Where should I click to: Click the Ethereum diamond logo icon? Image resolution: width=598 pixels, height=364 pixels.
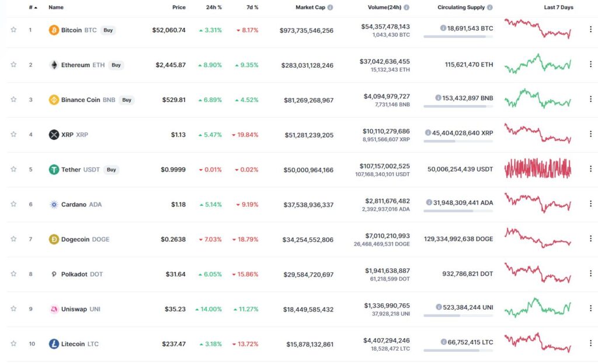coord(54,65)
